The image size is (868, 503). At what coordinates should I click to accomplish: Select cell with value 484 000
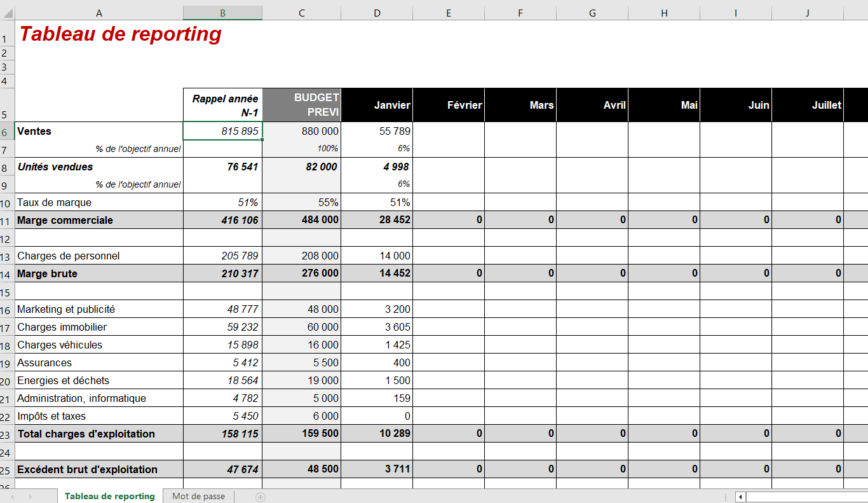pos(302,220)
